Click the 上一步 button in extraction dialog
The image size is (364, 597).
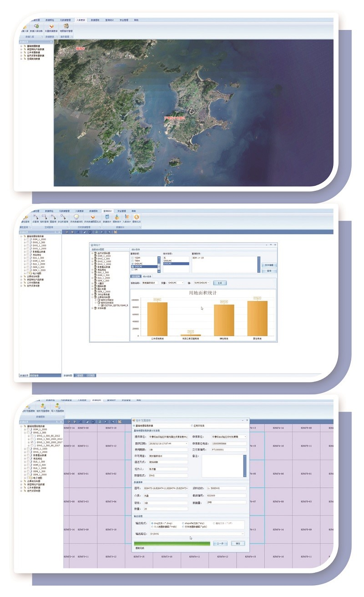220,543
